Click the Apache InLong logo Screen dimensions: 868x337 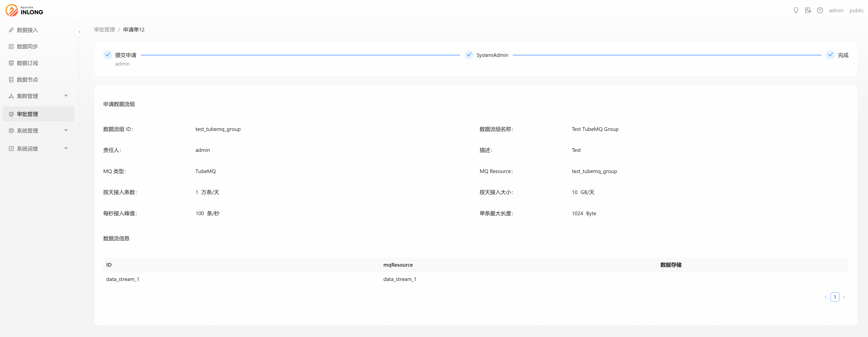[x=24, y=10]
